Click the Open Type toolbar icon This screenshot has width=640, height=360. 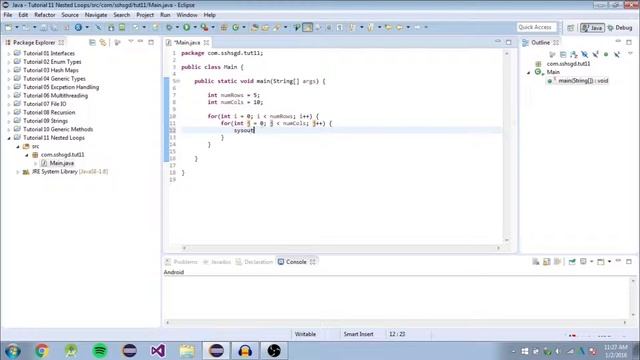click(x=254, y=27)
